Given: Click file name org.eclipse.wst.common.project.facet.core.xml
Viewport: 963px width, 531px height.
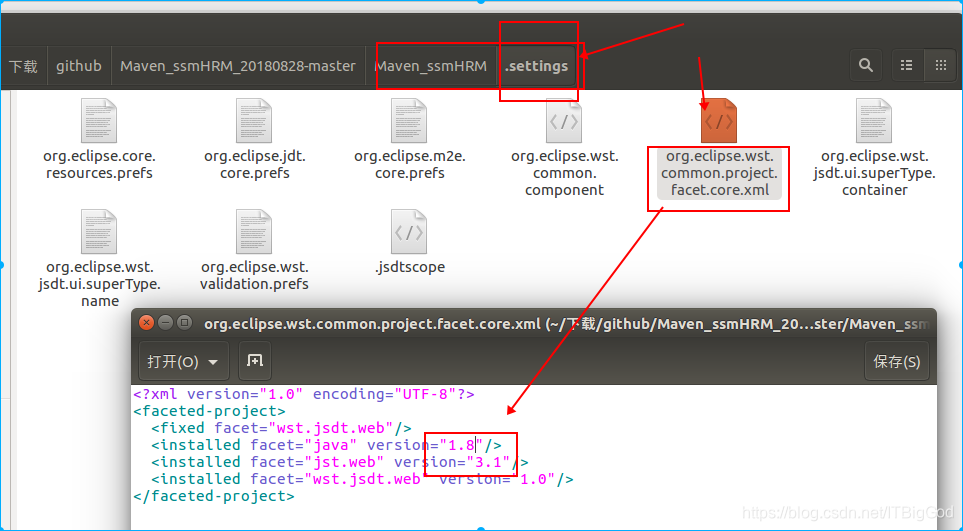Looking at the screenshot, I should point(719,173).
